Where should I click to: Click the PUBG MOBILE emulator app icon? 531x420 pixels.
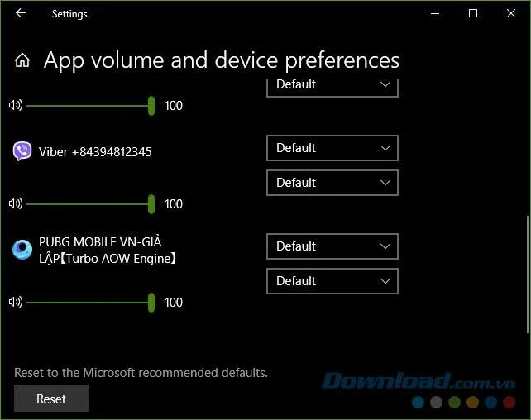[x=22, y=250]
